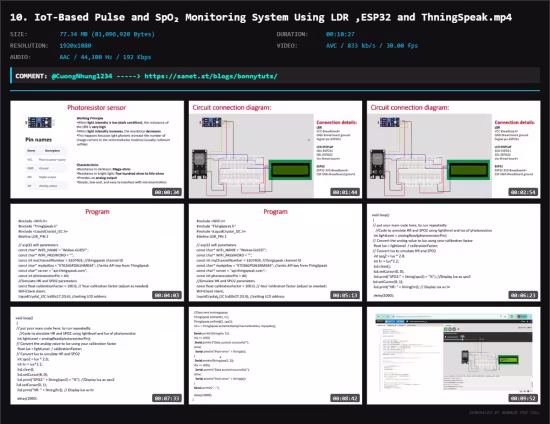Click the @CuongNhung1234 handle in comment
The height and width of the screenshot is (424, 550).
pos(82,76)
